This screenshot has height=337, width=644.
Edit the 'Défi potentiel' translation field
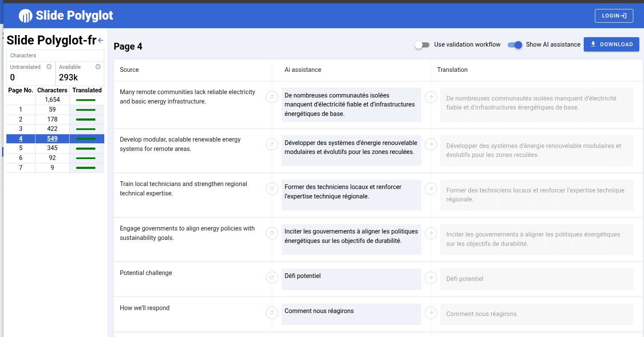click(x=536, y=279)
